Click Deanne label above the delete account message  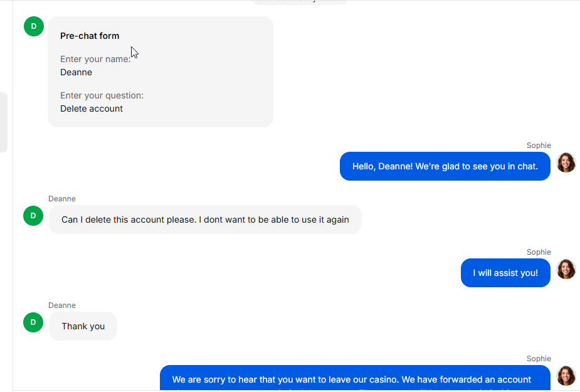pos(62,199)
